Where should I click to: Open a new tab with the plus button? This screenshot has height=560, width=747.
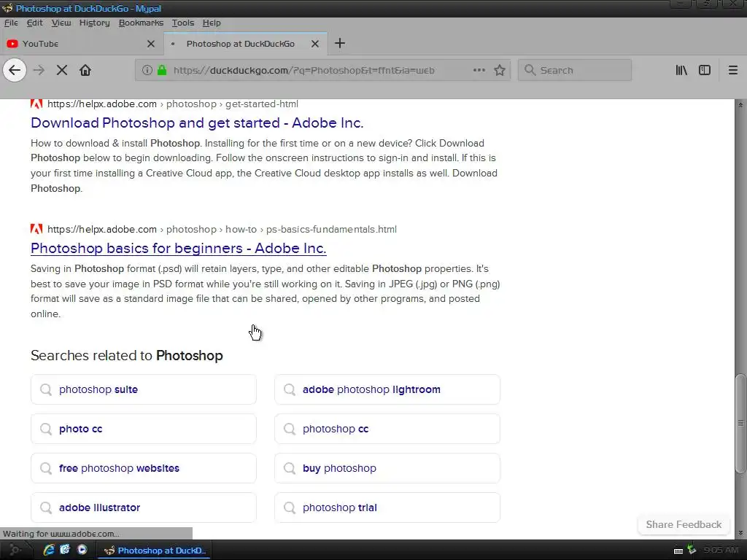pos(340,43)
